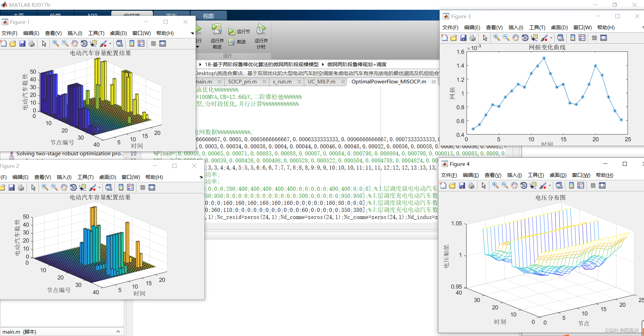Click the dock arrow in Figure 1 menubar
The image size is (644, 336).
point(192,33)
